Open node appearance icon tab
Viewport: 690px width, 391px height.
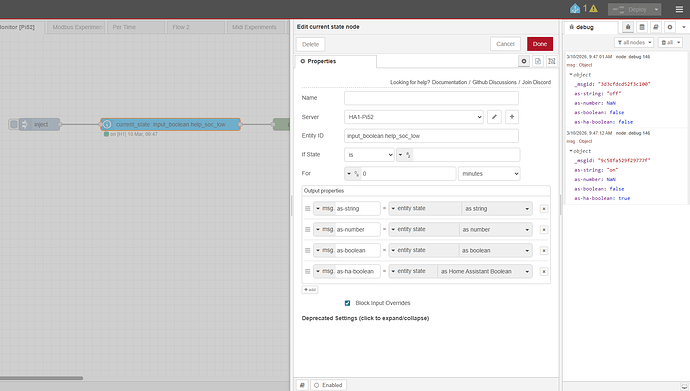pyautogui.click(x=552, y=62)
